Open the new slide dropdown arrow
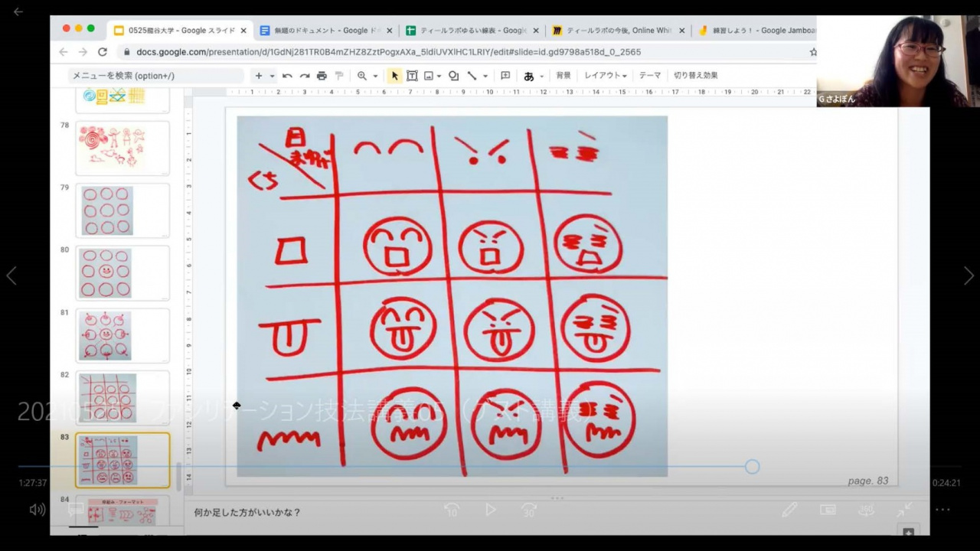 pos(272,77)
